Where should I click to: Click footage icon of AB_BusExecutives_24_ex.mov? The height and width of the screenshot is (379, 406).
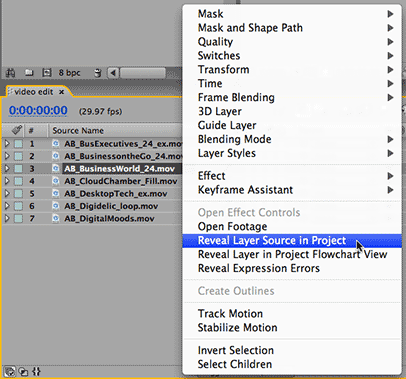click(x=56, y=144)
